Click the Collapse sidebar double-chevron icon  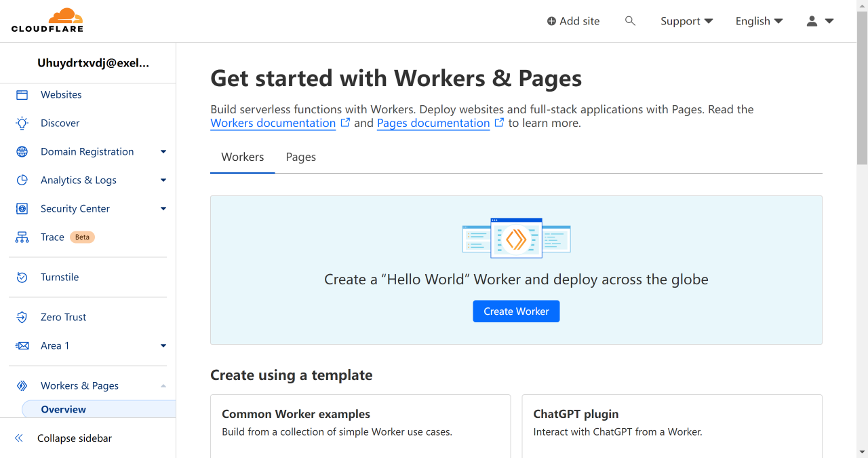19,438
